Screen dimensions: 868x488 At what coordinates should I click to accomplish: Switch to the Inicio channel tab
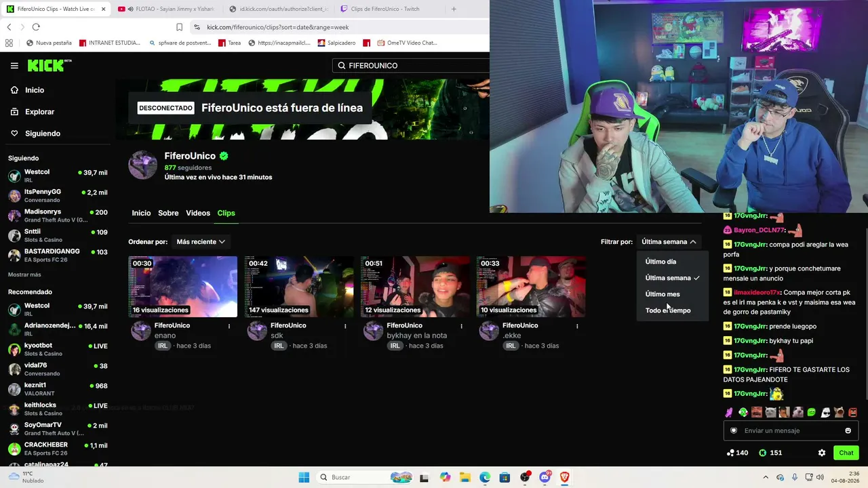tap(141, 213)
